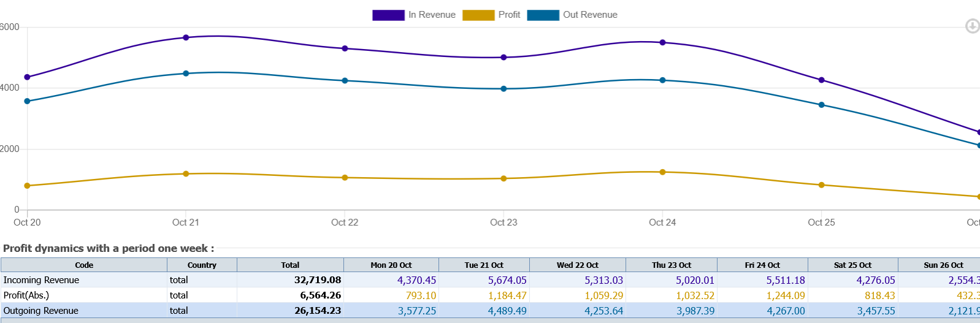The image size is (980, 323).
Task: Select Out Revenue data point at Oct 23
Action: click(x=503, y=89)
